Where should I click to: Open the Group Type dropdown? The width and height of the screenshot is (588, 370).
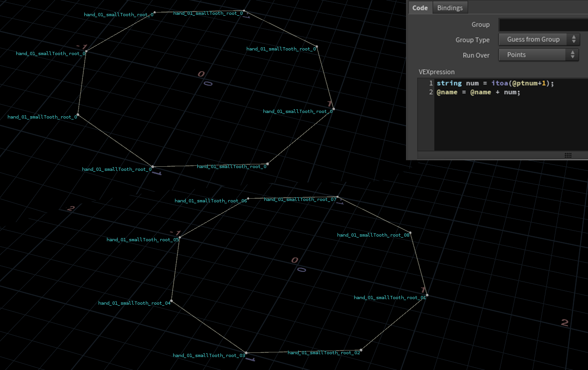(539, 40)
